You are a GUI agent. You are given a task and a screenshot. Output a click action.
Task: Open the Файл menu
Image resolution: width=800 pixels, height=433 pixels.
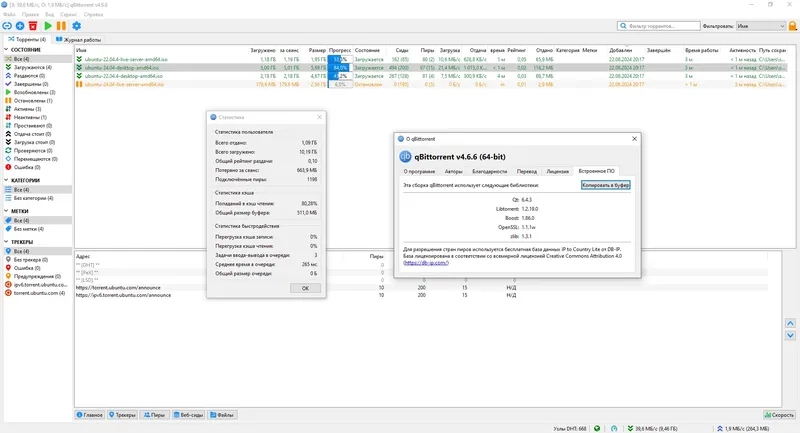pyautogui.click(x=9, y=15)
